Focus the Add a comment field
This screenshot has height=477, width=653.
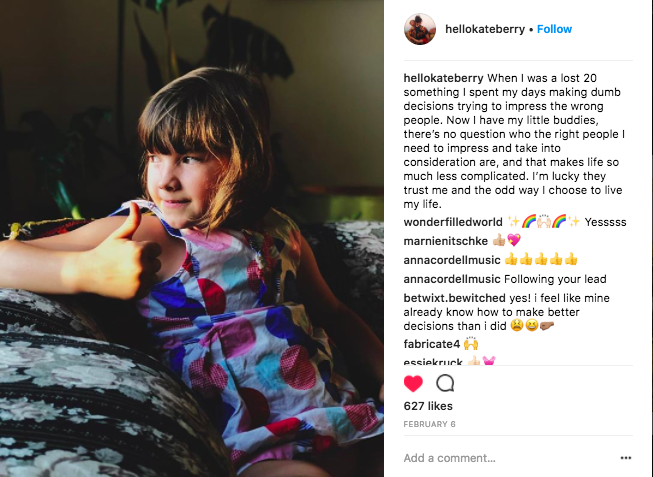coord(510,458)
